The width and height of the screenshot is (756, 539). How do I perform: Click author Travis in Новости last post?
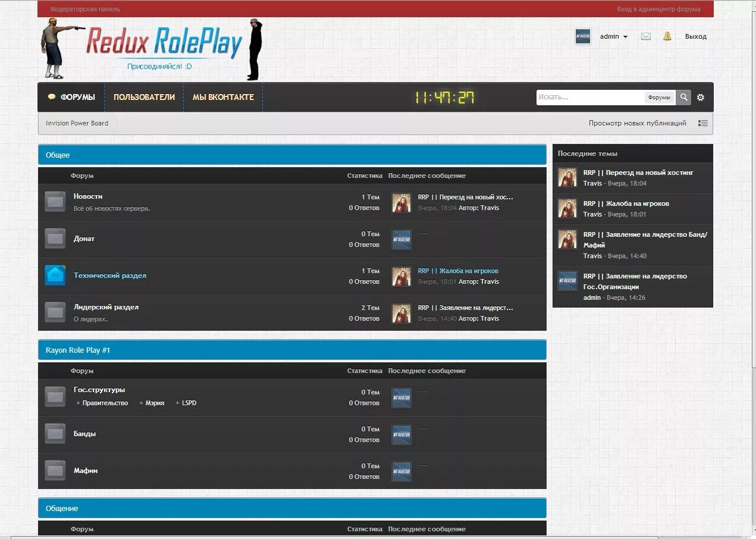pyautogui.click(x=490, y=208)
